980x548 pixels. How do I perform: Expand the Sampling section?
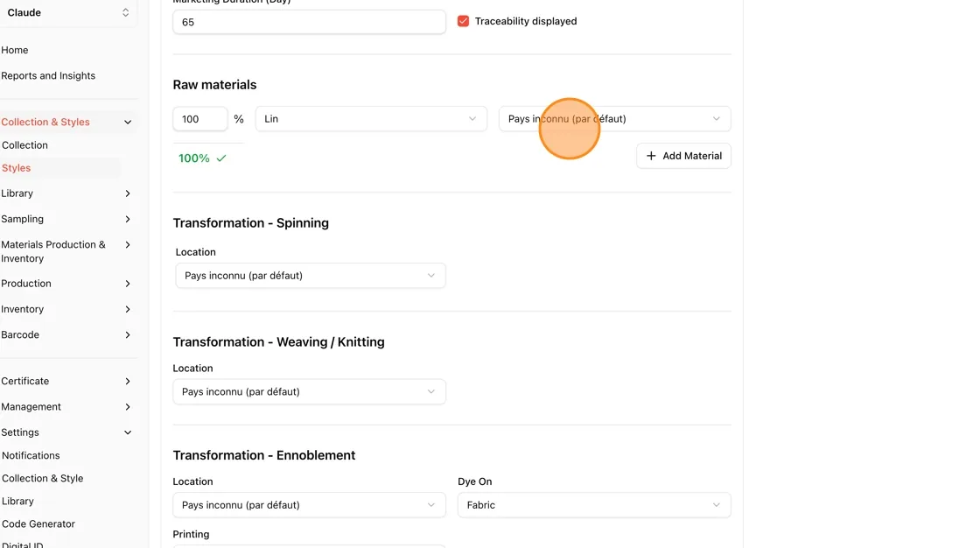coord(128,219)
